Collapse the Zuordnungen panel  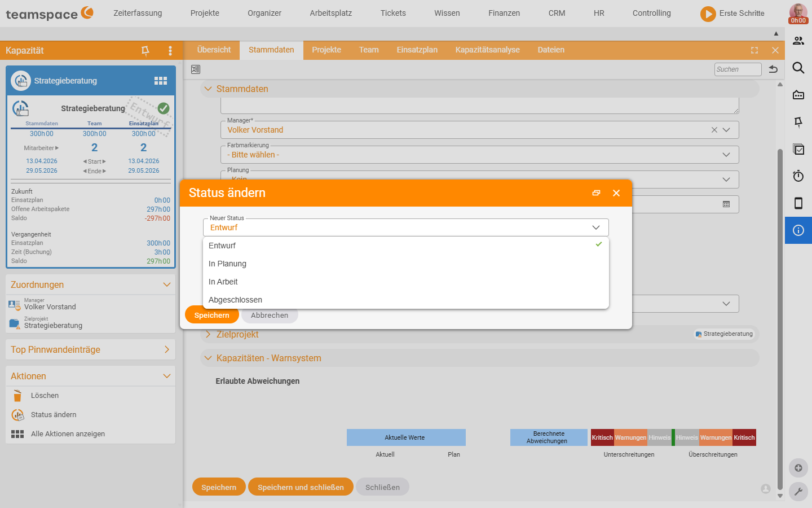point(167,285)
